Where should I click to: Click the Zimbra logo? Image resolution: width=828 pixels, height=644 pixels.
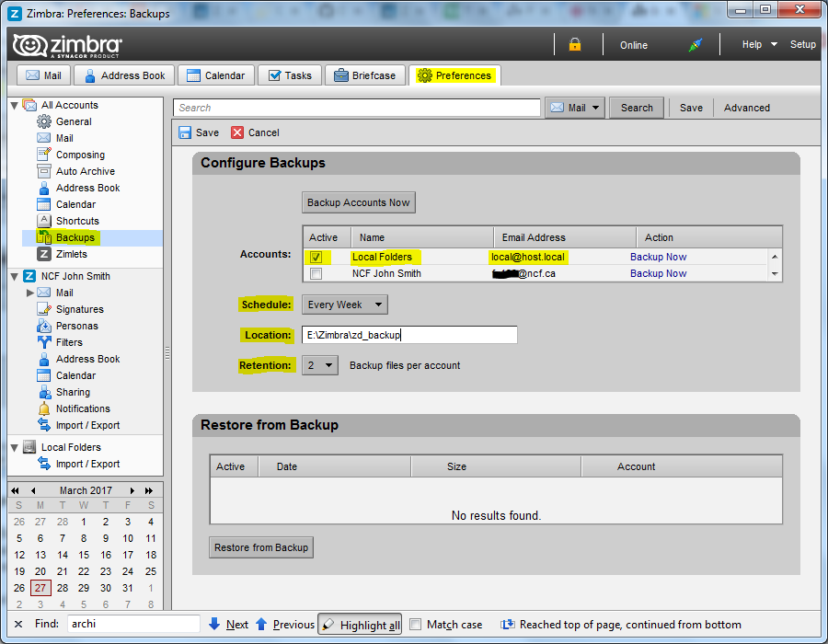tap(67, 45)
